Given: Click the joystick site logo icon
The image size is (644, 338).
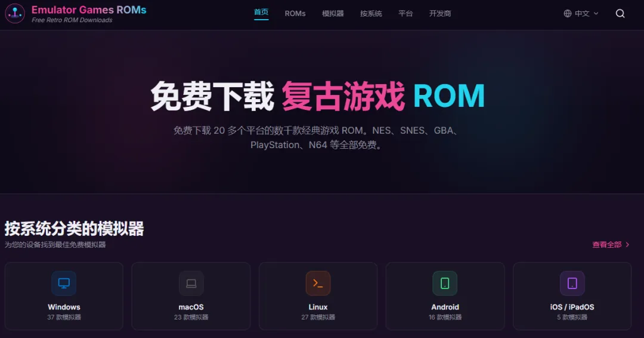Looking at the screenshot, I should [15, 13].
